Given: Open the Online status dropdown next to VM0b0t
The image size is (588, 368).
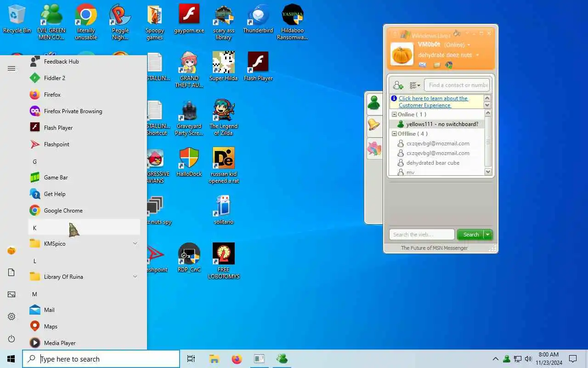Looking at the screenshot, I should point(469,45).
